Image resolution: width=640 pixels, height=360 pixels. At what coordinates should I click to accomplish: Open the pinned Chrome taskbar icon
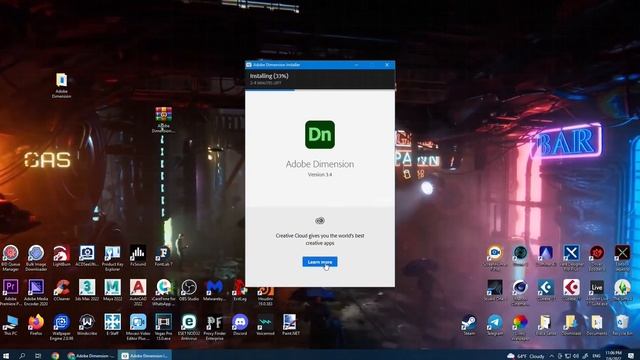pyautogui.click(x=55, y=356)
